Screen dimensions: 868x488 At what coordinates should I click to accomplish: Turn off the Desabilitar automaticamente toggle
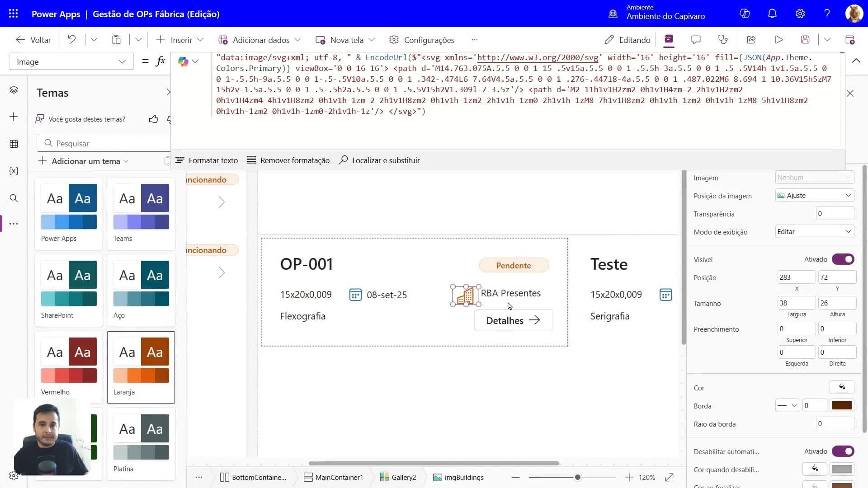pyautogui.click(x=843, y=451)
